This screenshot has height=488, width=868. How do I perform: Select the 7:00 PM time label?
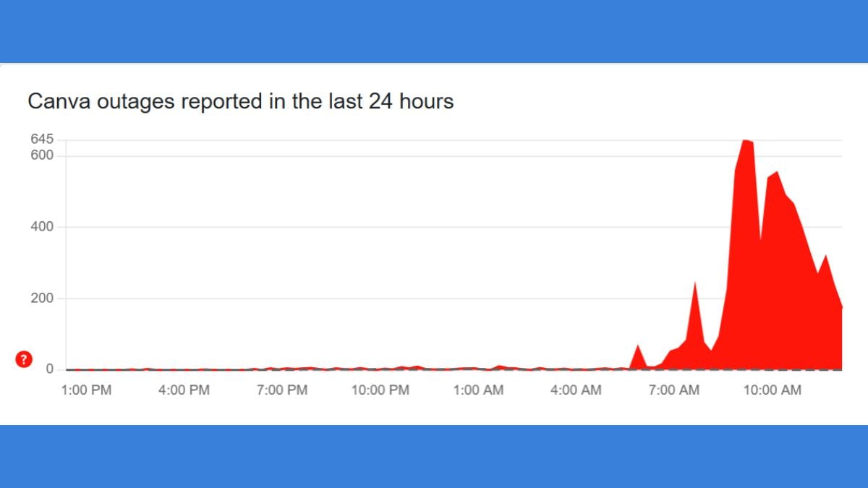point(282,390)
